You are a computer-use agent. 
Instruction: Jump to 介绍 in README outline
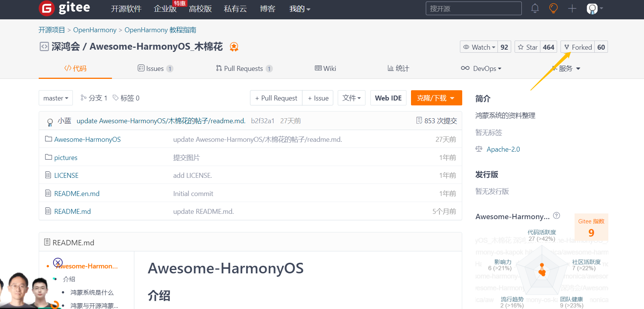pyautogui.click(x=69, y=279)
